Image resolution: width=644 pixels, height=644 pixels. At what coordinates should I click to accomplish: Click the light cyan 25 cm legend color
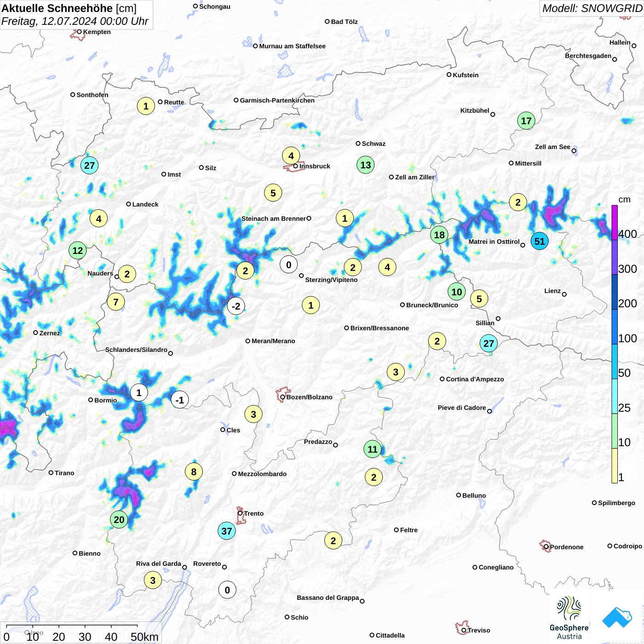[615, 397]
